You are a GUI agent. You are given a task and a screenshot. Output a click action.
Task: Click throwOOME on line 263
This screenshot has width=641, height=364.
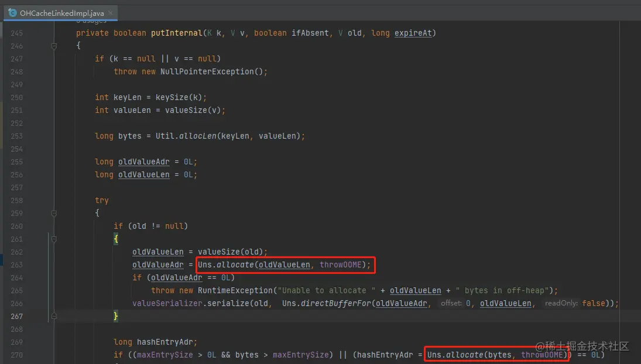coord(341,265)
